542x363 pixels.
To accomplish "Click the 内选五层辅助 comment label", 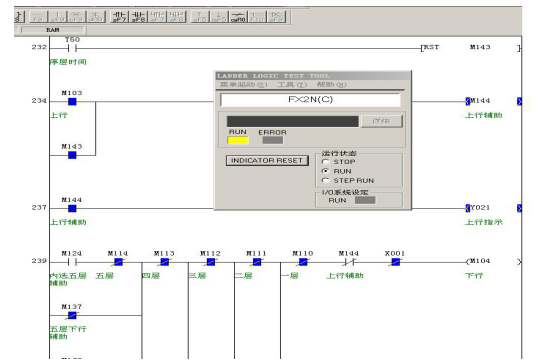I will coord(68,279).
